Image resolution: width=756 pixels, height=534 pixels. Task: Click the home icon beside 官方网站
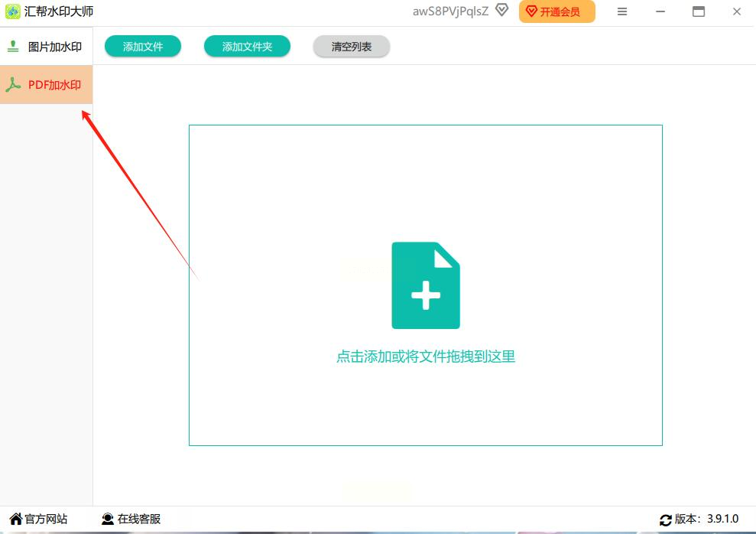[x=16, y=519]
